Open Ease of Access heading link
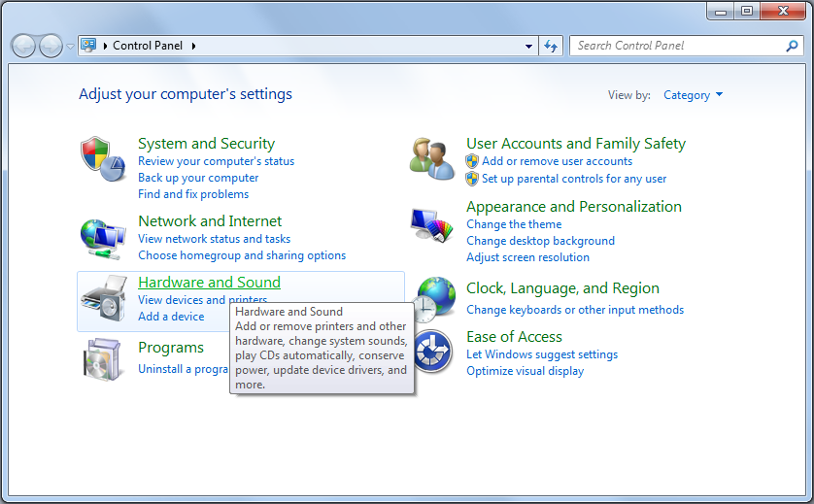The height and width of the screenshot is (504, 814). pyautogui.click(x=514, y=337)
